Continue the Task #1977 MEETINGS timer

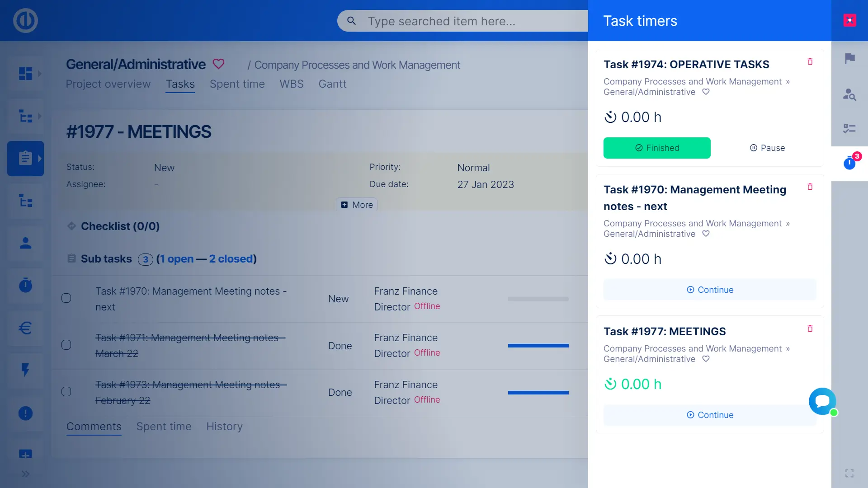(710, 415)
